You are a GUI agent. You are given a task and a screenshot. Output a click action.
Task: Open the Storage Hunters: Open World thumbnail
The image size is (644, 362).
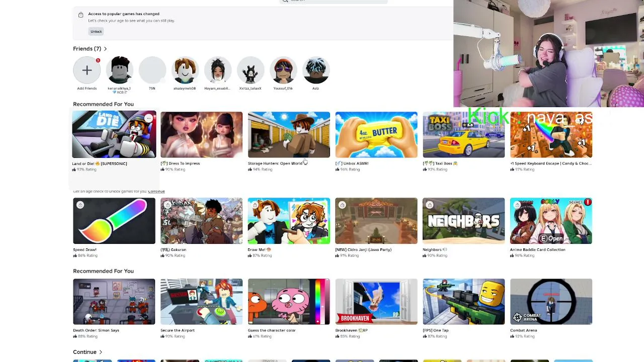tap(289, 135)
